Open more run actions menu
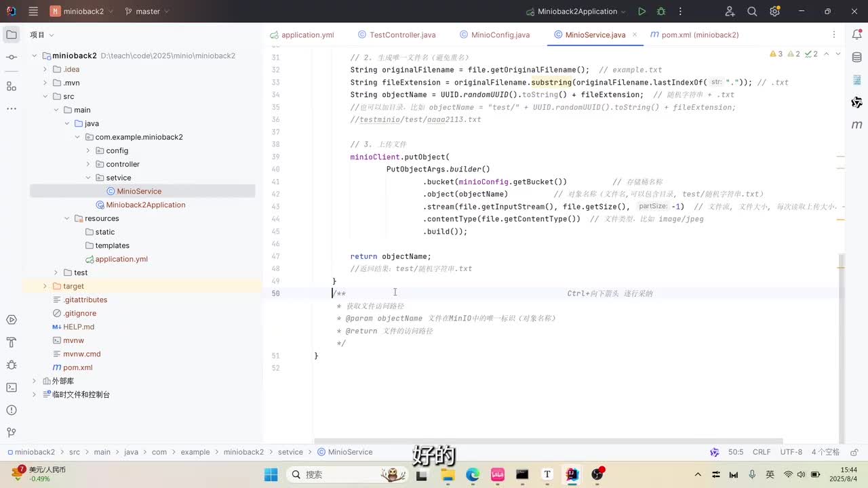This screenshot has width=868, height=488. 680,12
